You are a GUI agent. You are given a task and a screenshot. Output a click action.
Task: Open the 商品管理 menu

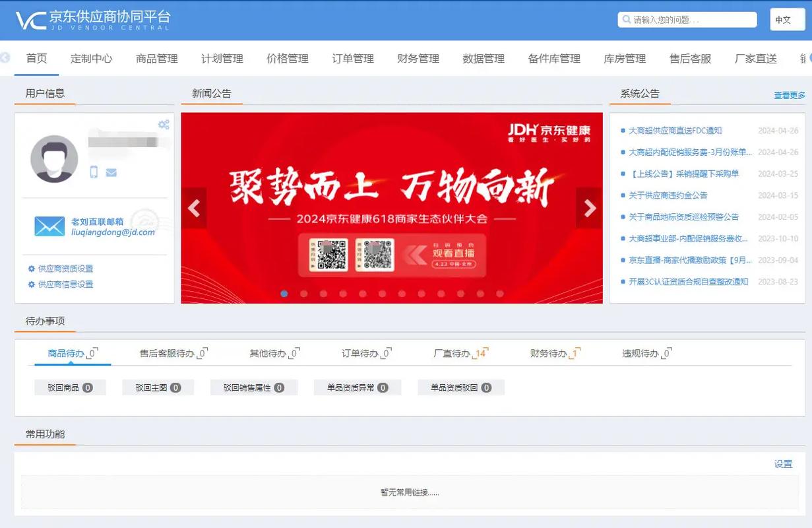point(157,59)
